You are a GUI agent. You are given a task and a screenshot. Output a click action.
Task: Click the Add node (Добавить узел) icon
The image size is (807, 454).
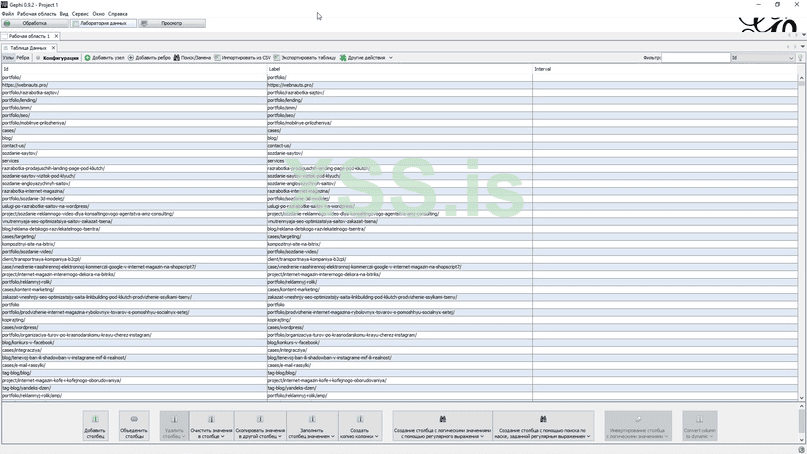pyautogui.click(x=88, y=58)
